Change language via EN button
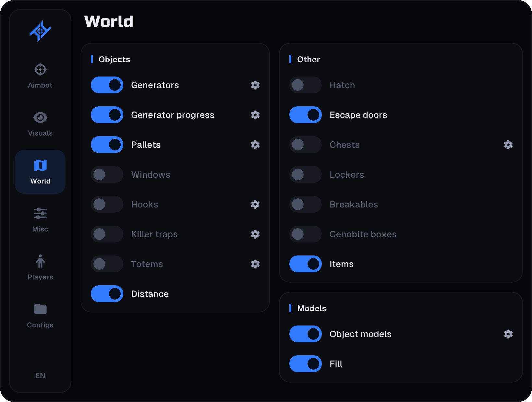 point(40,375)
